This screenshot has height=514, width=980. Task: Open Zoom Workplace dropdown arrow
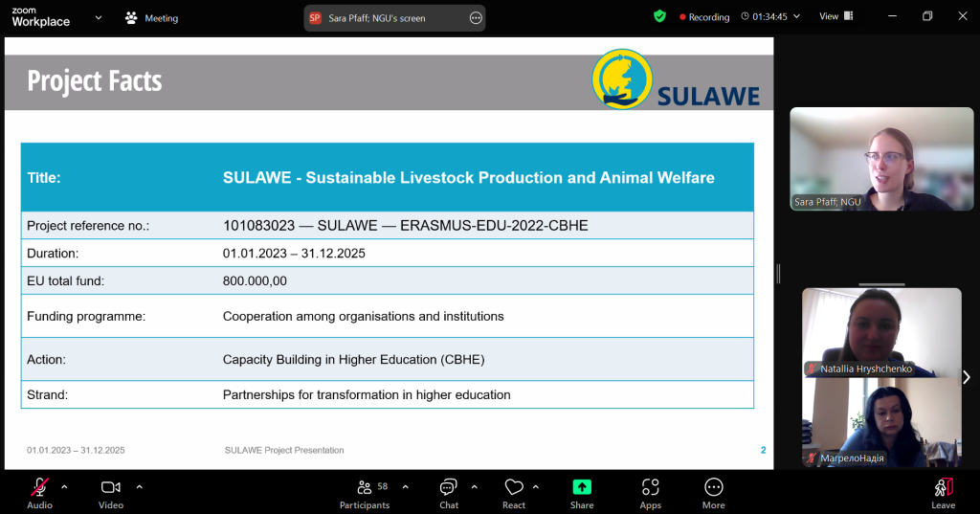click(x=99, y=17)
